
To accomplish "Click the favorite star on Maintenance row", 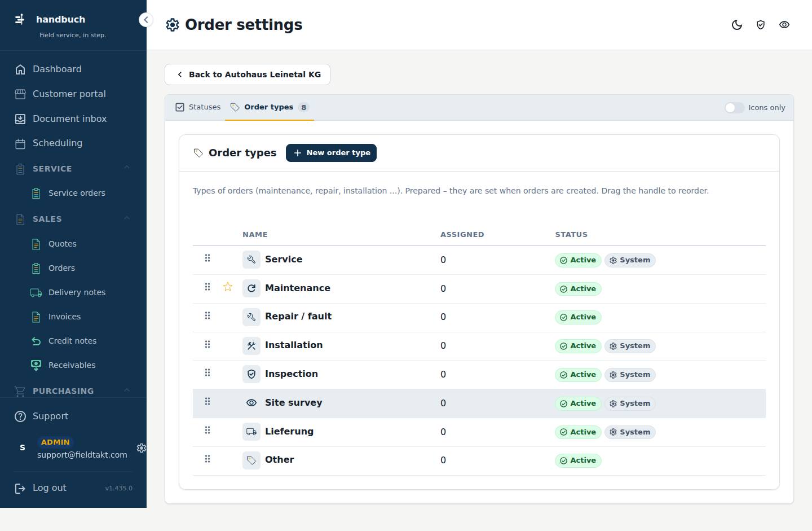I will 228,287.
